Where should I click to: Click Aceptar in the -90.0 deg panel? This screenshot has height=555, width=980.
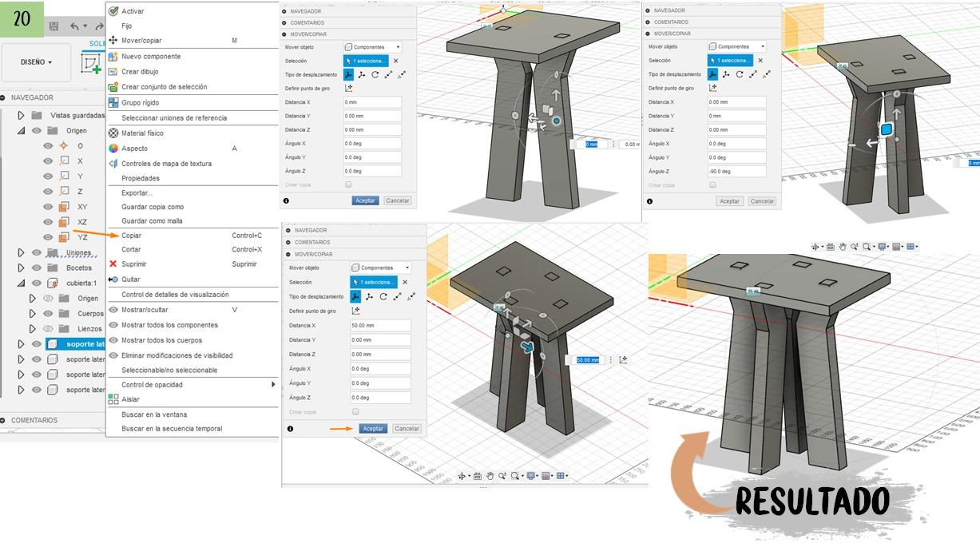(729, 201)
